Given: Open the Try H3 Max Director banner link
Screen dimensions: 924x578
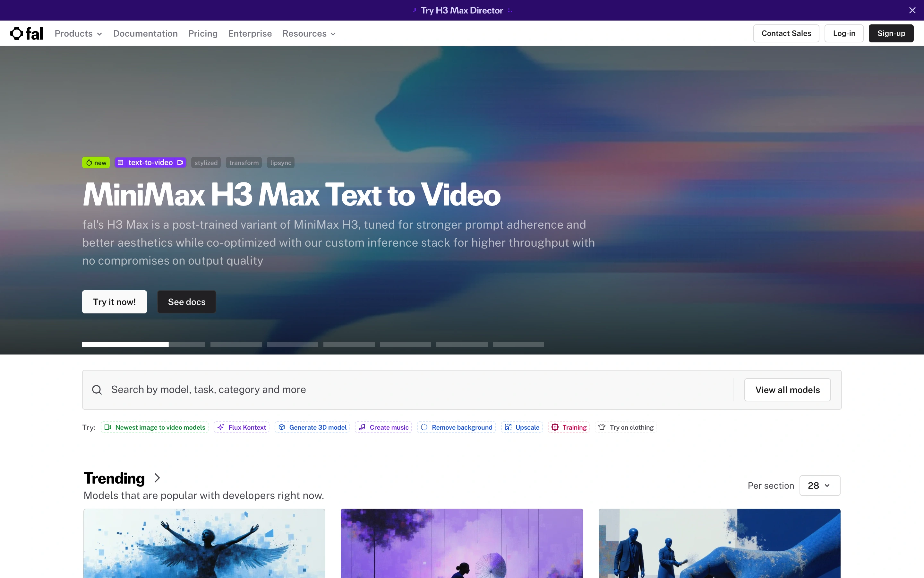Looking at the screenshot, I should [x=462, y=10].
